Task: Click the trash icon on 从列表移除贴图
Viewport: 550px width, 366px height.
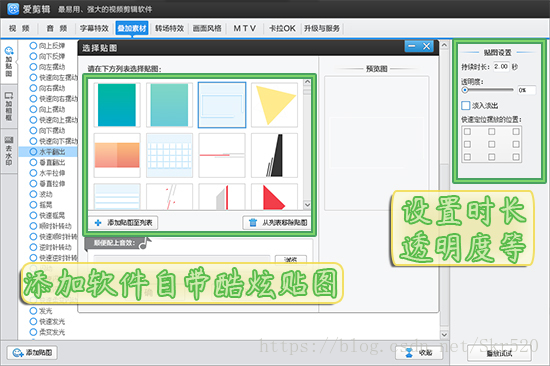Action: pos(253,223)
